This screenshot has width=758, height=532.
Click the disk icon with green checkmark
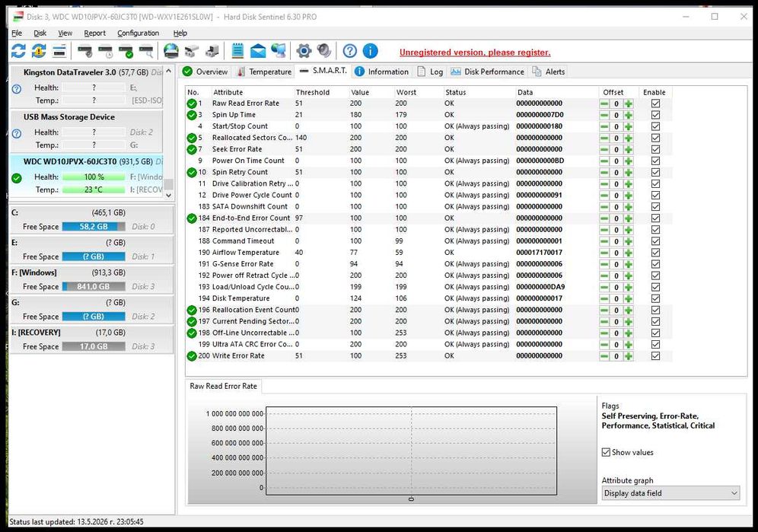[x=126, y=51]
